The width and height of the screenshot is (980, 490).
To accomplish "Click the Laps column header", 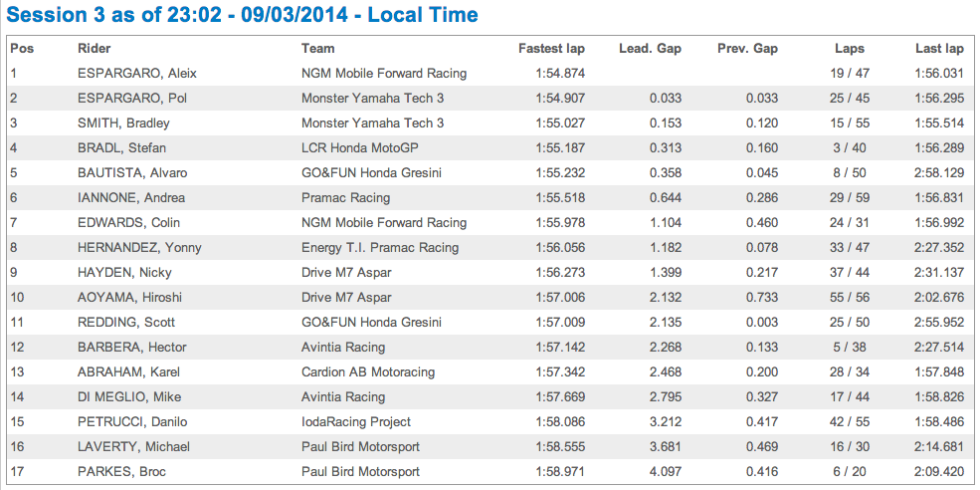I will 850,48.
